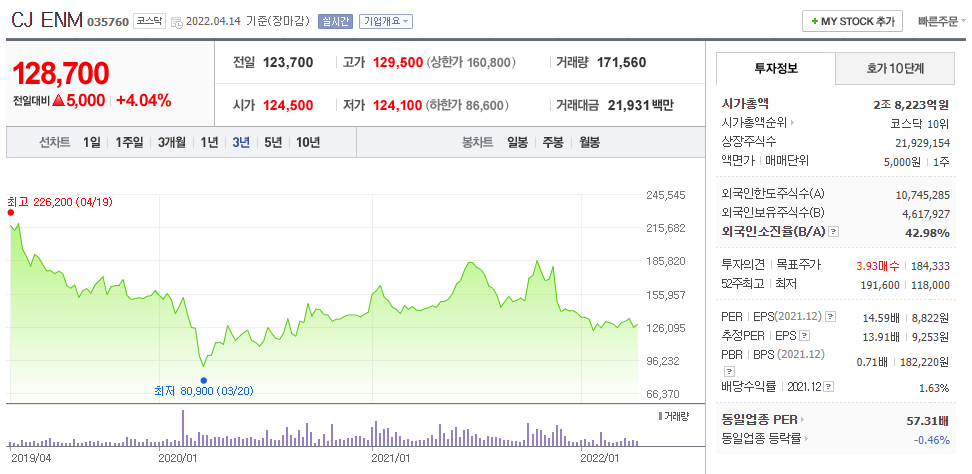This screenshot has width=972, height=474.
Task: Add stock with MY STOCK 추가 button
Action: (852, 21)
